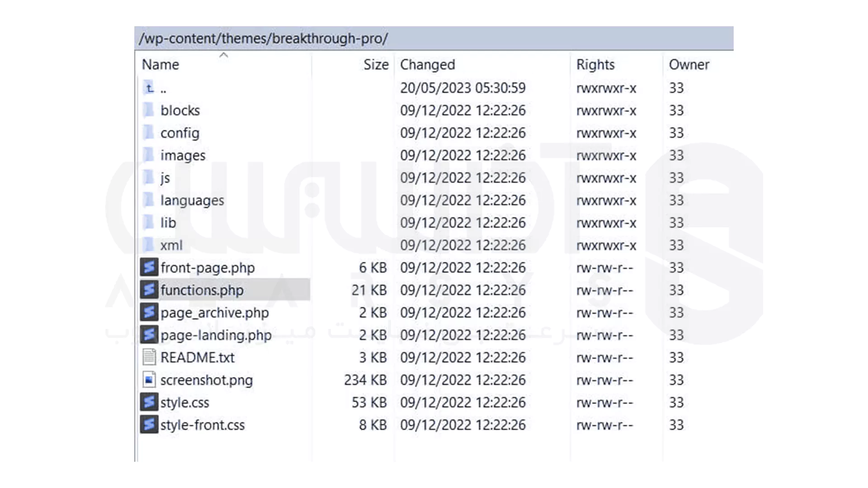
Task: Open the style-front.css file
Action: [203, 425]
